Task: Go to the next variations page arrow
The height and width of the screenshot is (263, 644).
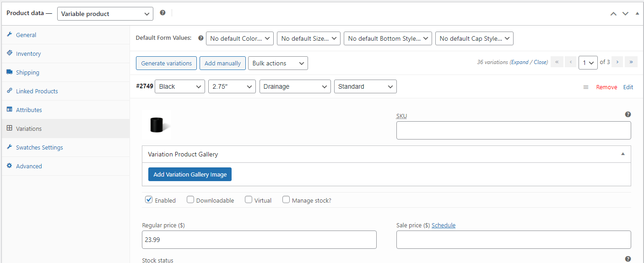Action: 617,62
